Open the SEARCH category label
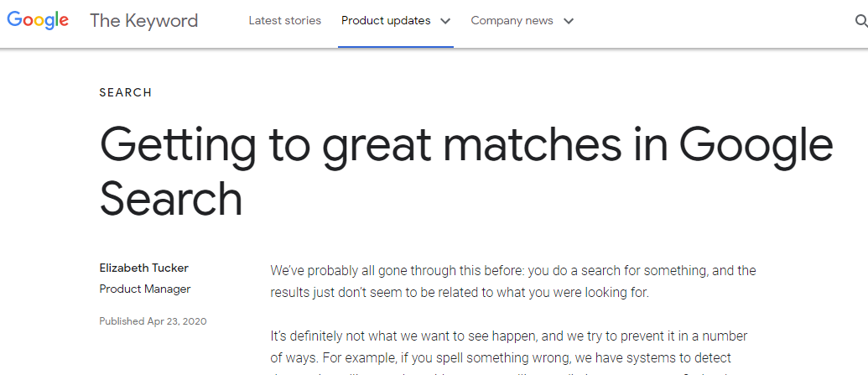This screenshot has width=868, height=375. point(126,92)
